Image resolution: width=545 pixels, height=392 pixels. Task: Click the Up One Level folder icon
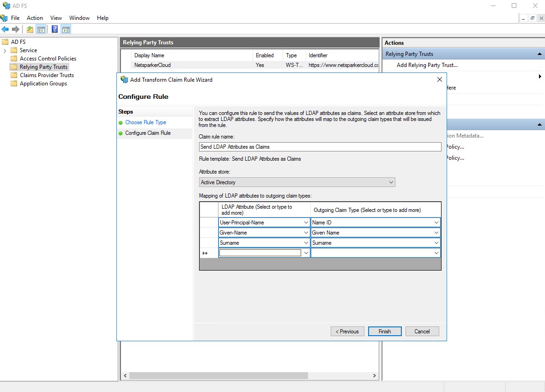coord(30,30)
